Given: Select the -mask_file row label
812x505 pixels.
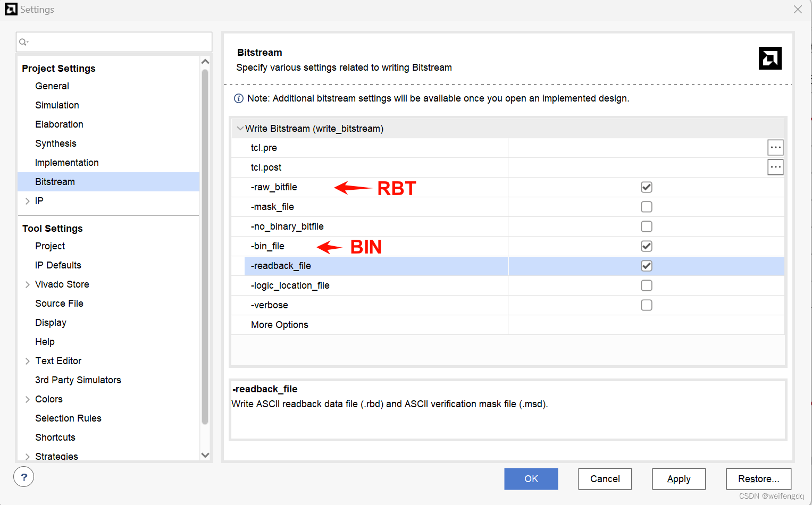Looking at the screenshot, I should (x=272, y=207).
